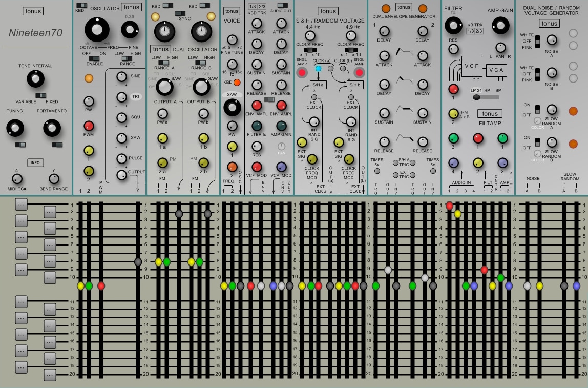
Task: Click the right red SNGL SAMP button
Action: (x=359, y=72)
